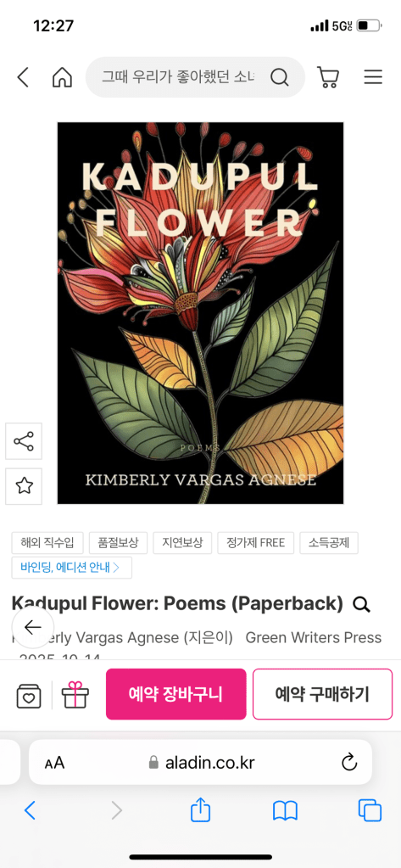Tap the search magnifier in search bar

tap(279, 77)
